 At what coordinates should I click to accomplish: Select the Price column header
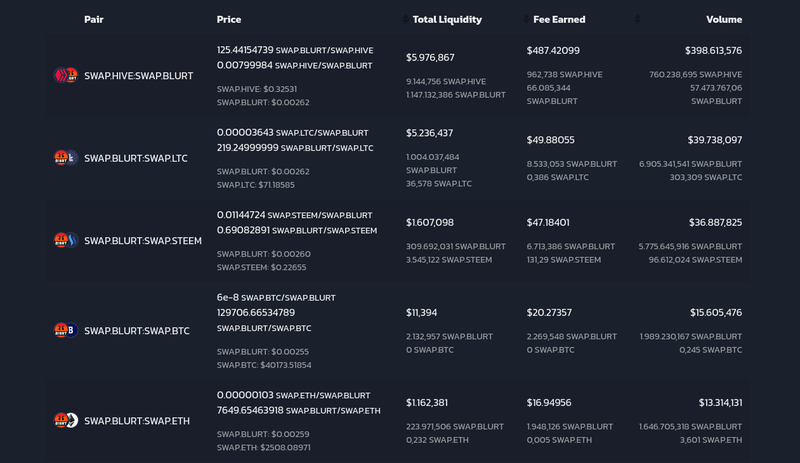pyautogui.click(x=229, y=19)
